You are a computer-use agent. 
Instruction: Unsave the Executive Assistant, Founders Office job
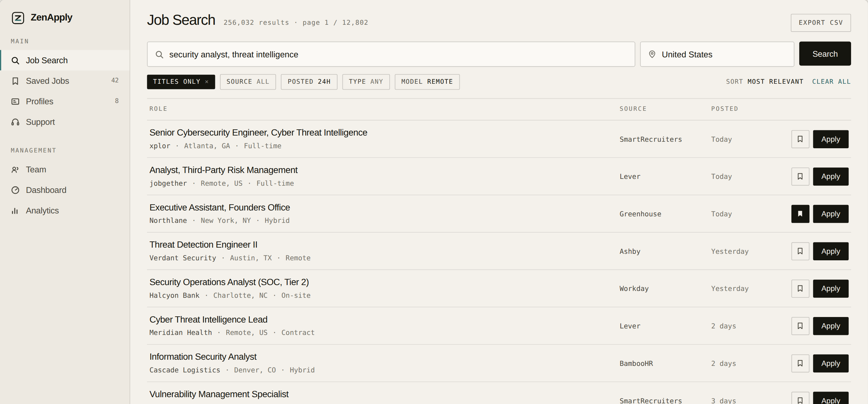[800, 214]
